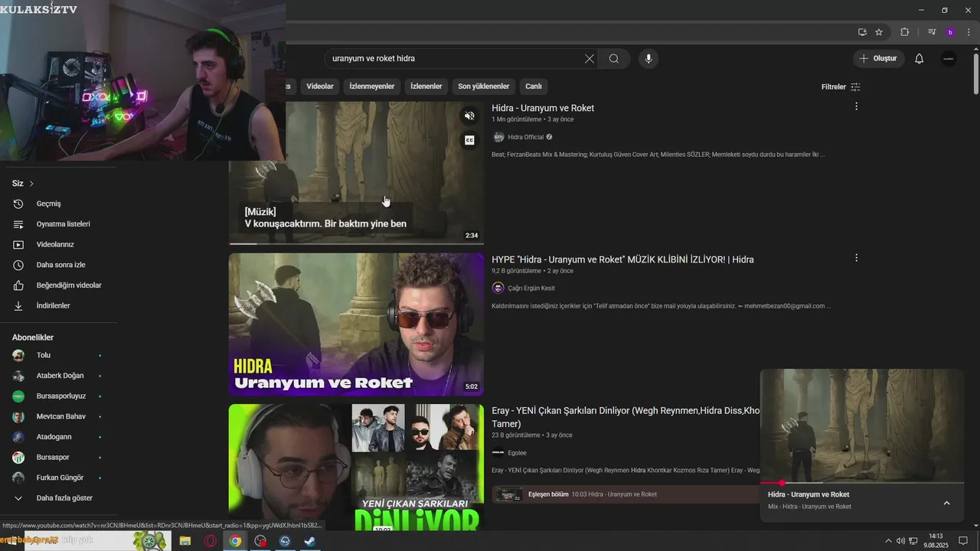The image size is (980, 551).
Task: Open the YENİ ÇIKAN ŞARKILARI DİNLİYOR thumbnail
Action: pos(356,468)
